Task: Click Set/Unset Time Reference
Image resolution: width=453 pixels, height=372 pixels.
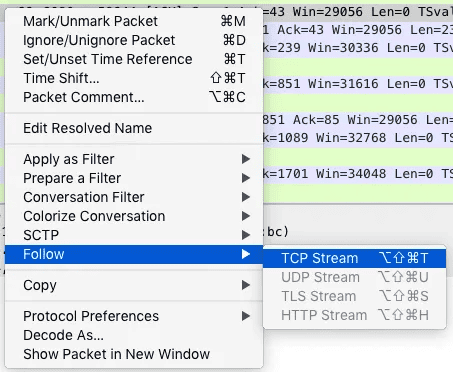Action: click(134, 59)
